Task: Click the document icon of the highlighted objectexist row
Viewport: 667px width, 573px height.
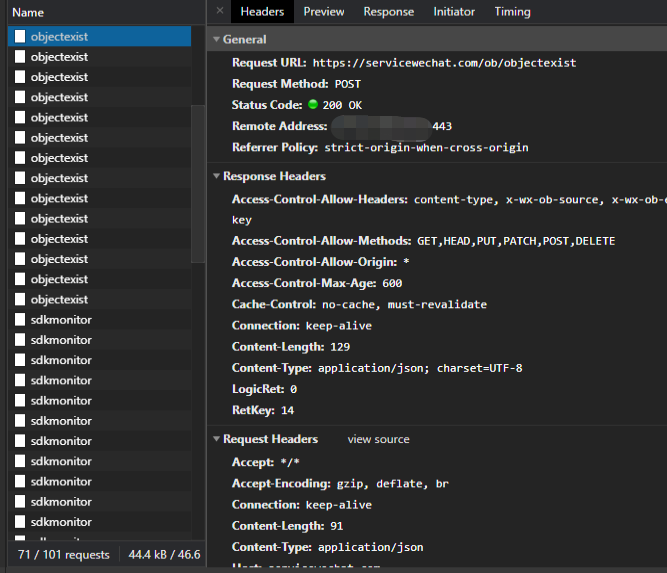Action: coord(20,37)
